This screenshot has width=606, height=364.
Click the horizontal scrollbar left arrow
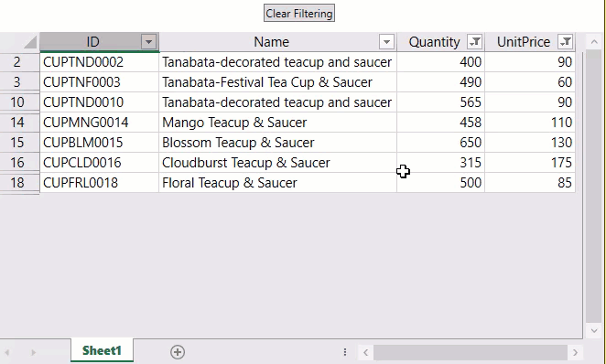[365, 352]
